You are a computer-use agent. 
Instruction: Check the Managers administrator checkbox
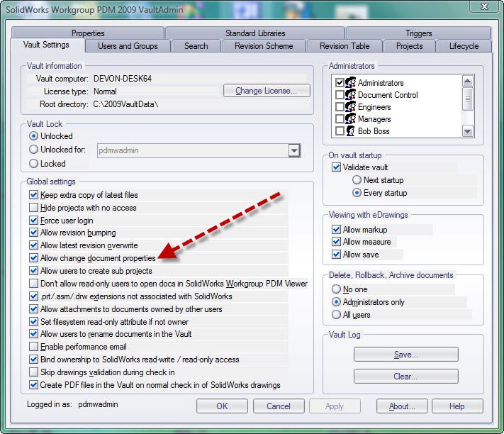[340, 119]
